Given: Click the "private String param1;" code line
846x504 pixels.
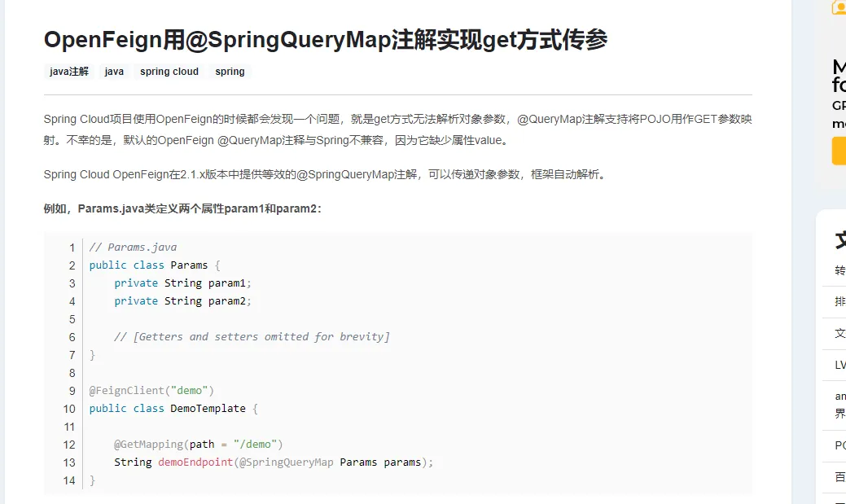Looking at the screenshot, I should [x=182, y=283].
